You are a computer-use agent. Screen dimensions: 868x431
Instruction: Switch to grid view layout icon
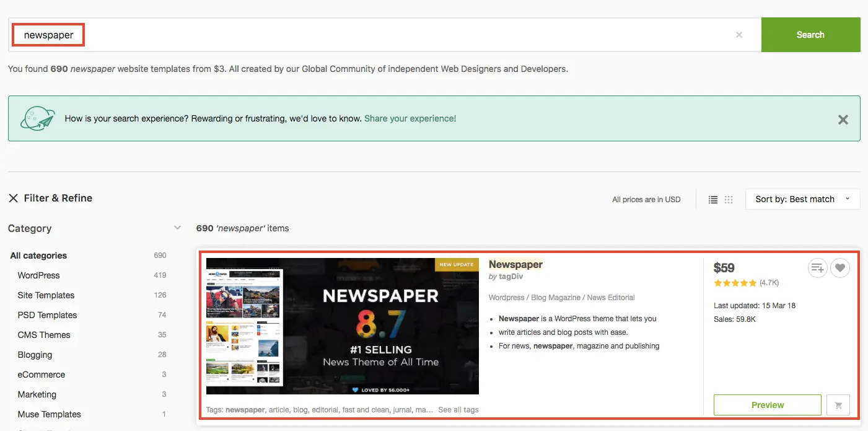(x=729, y=200)
